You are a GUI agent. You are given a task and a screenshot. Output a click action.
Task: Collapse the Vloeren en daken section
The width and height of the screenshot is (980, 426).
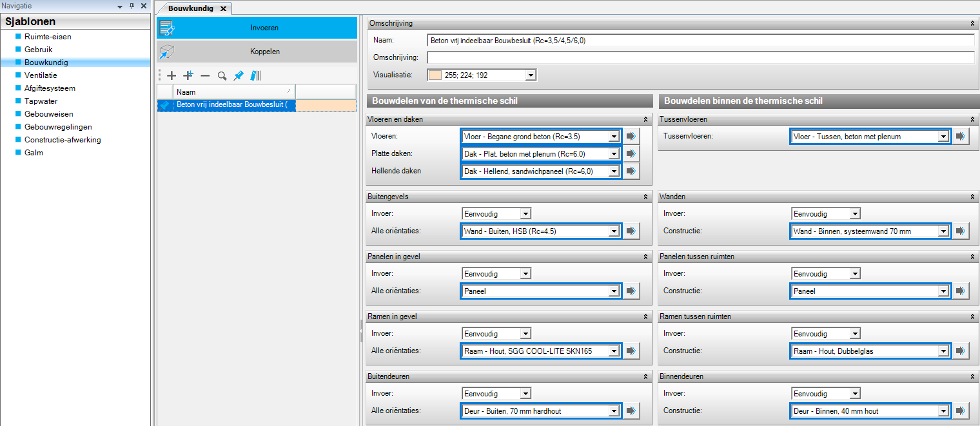pyautogui.click(x=645, y=119)
